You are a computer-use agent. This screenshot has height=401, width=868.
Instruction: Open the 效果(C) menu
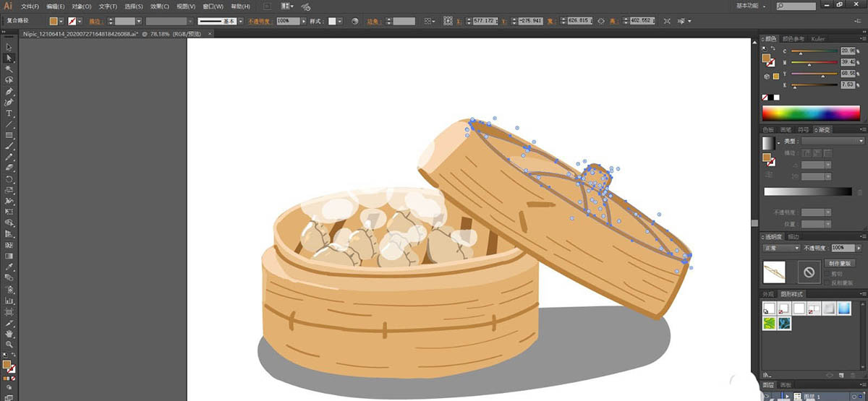(160, 6)
